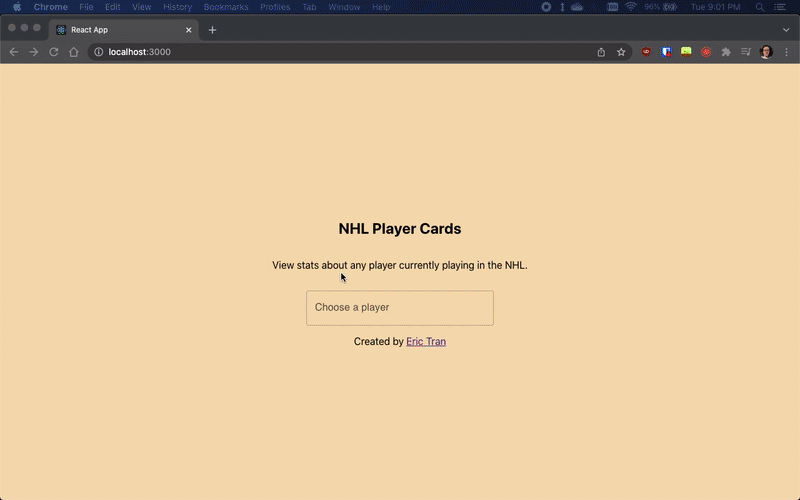Open the Wi-Fi status menu
The image size is (800, 500).
pos(631,7)
